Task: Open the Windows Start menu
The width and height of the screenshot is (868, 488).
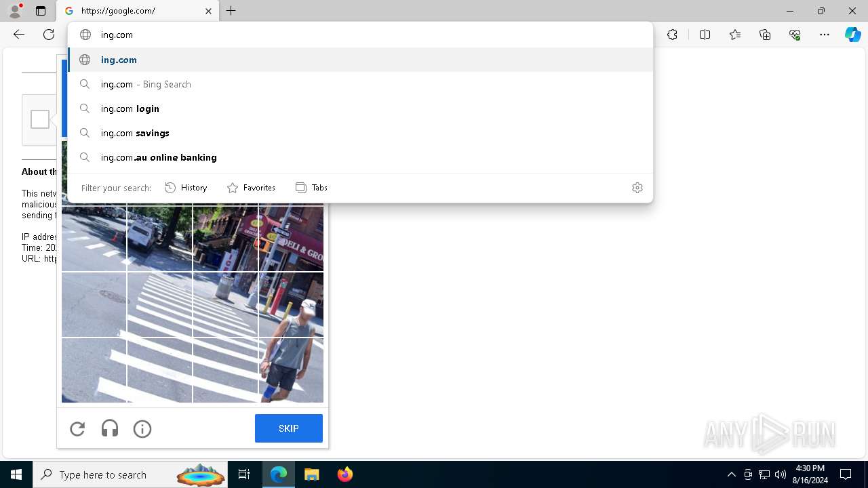Action: [16, 474]
